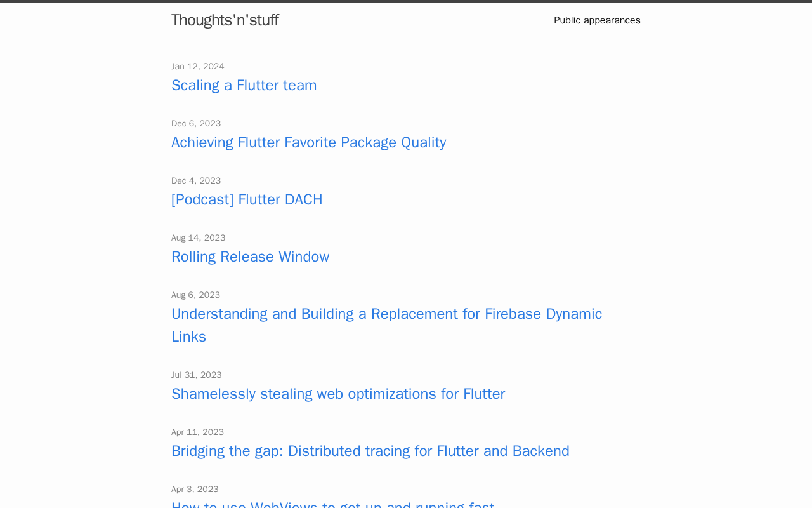Click the dark bar atop the page
The image size is (812, 508).
pyautogui.click(x=406, y=1)
